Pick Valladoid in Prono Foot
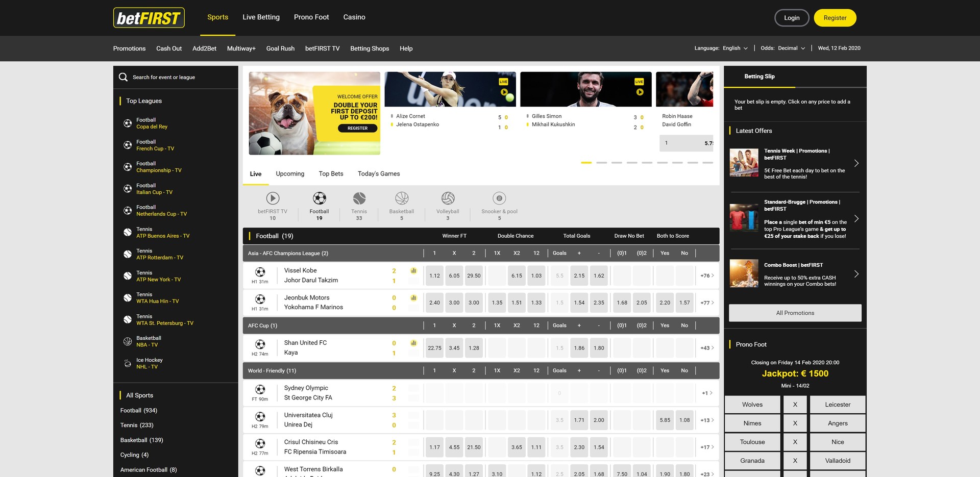Screen dimensions: 980x477 click(x=838, y=461)
